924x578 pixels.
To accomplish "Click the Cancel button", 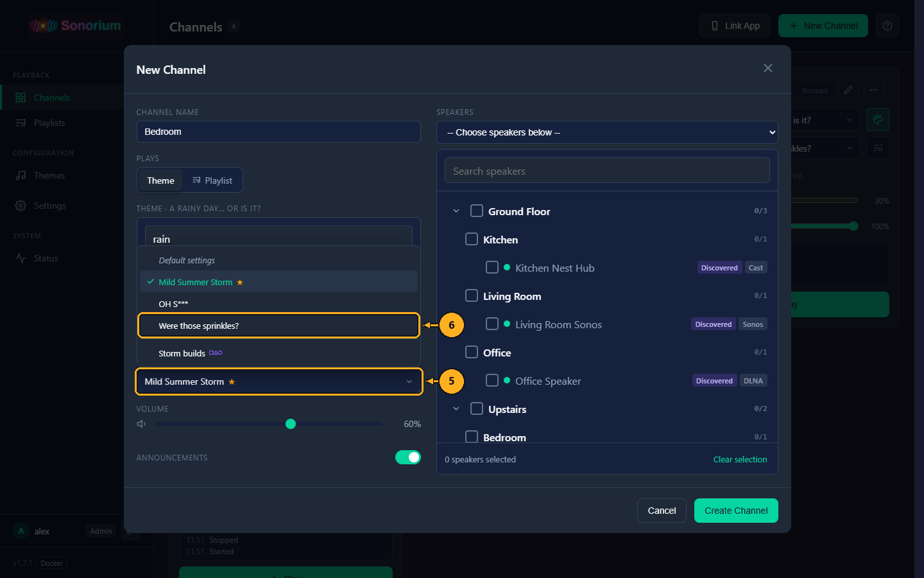I will pyautogui.click(x=662, y=511).
